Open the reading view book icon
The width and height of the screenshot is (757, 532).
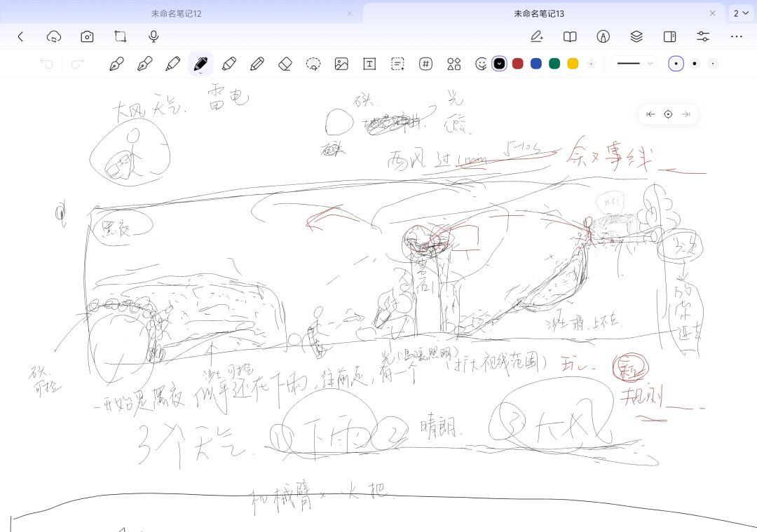coord(570,36)
